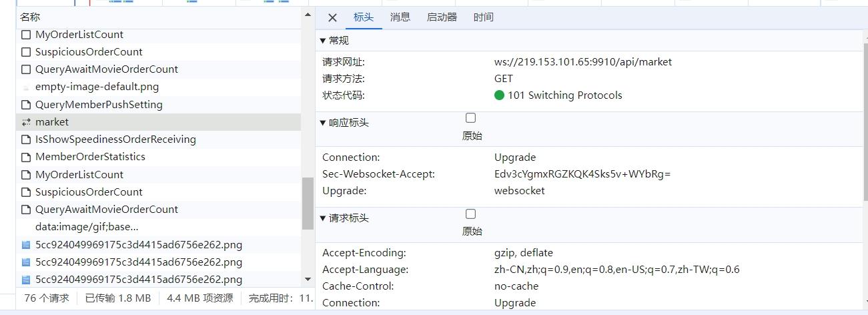Click the IsShowSpeedinessOrderReceiving file icon
Viewport: 868px width, 315px height.
(26, 139)
